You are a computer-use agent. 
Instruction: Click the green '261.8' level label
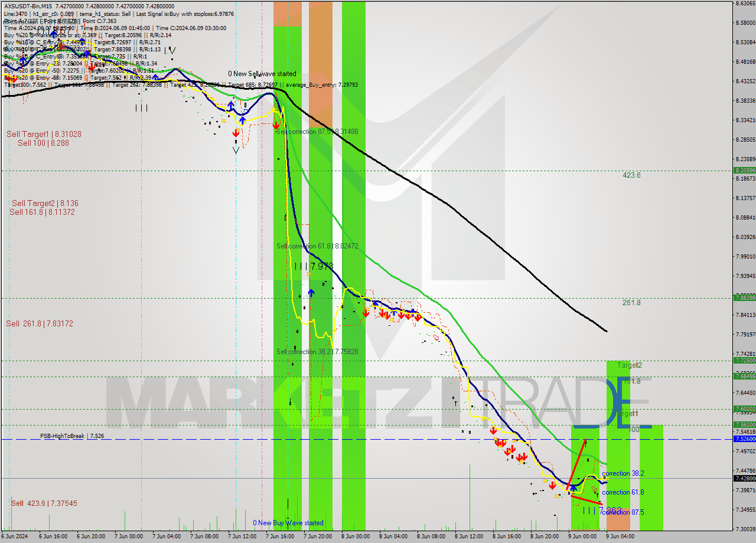(x=631, y=303)
